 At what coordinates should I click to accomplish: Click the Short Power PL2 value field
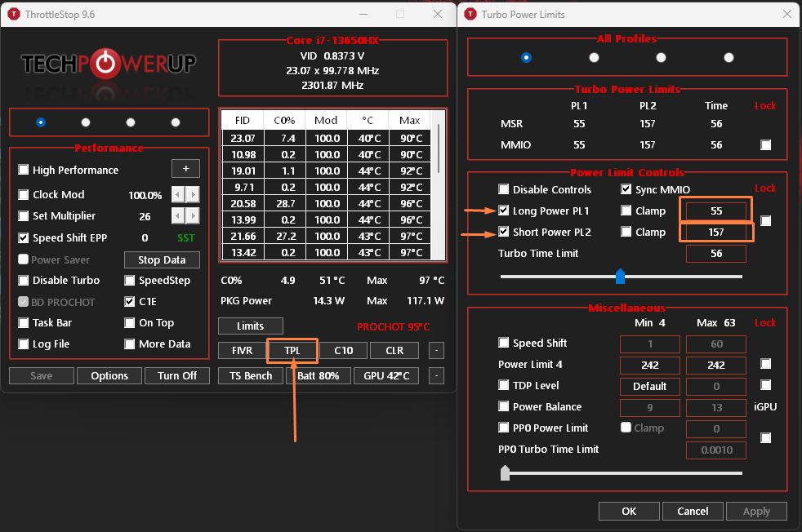coord(715,233)
